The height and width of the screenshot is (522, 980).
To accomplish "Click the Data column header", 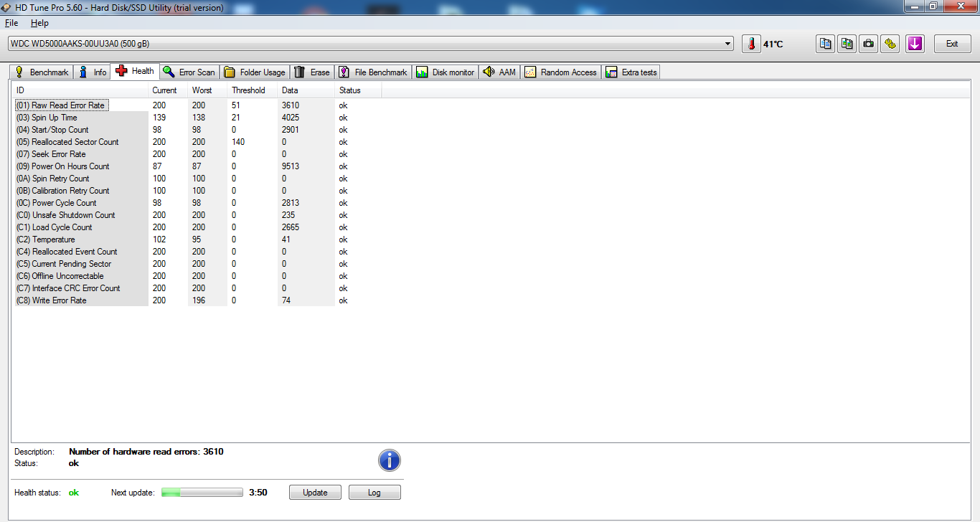I will 306,90.
